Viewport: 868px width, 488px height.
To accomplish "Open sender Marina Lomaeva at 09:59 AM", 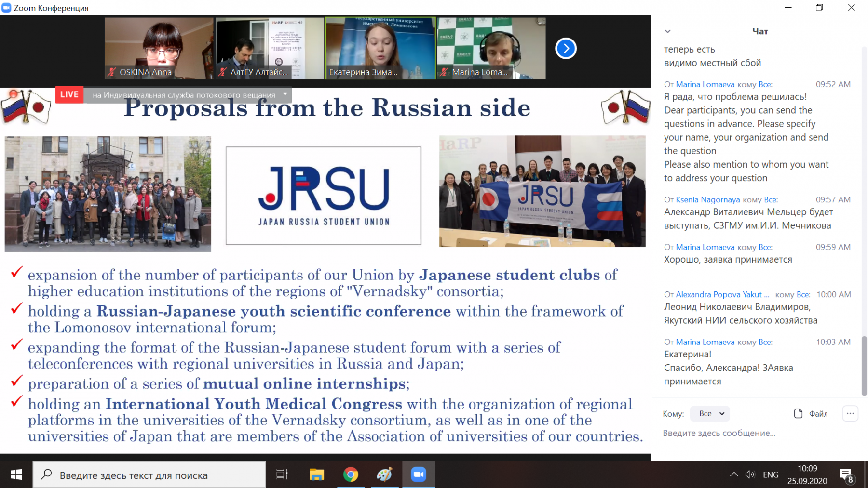I will tap(705, 247).
